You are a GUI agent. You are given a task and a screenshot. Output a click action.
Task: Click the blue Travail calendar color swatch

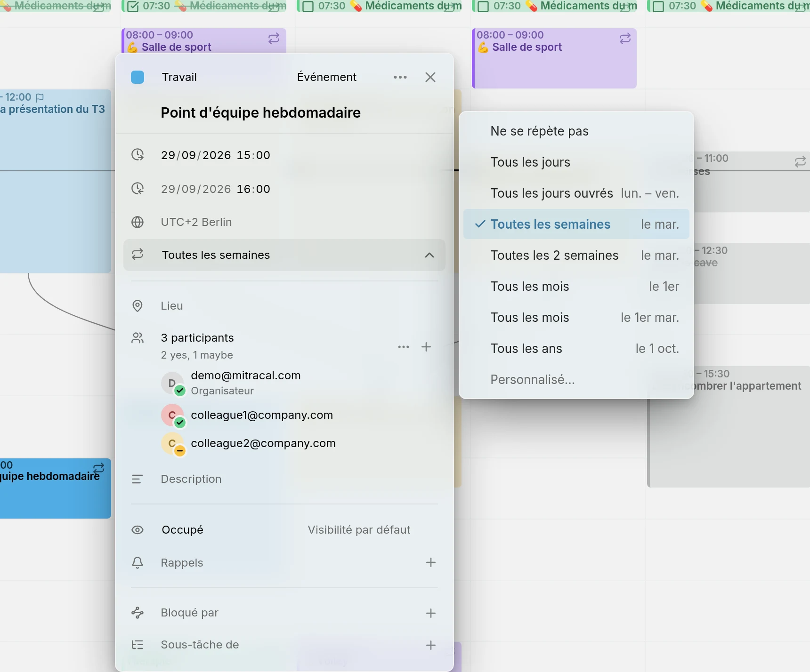click(138, 77)
